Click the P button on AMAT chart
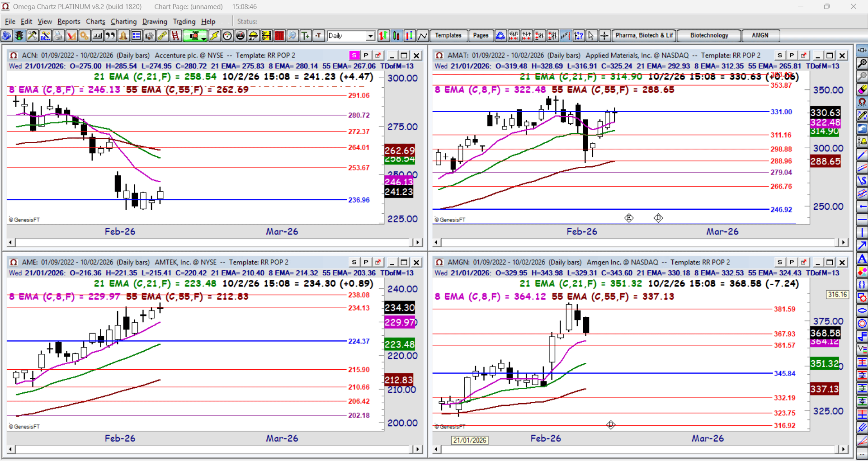This screenshot has height=461, width=868. [x=792, y=56]
